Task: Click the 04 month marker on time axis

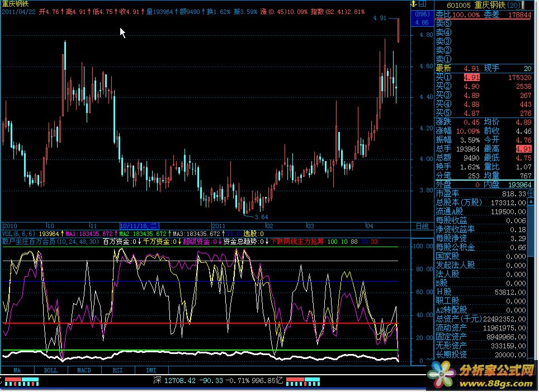Action: pyautogui.click(x=369, y=226)
